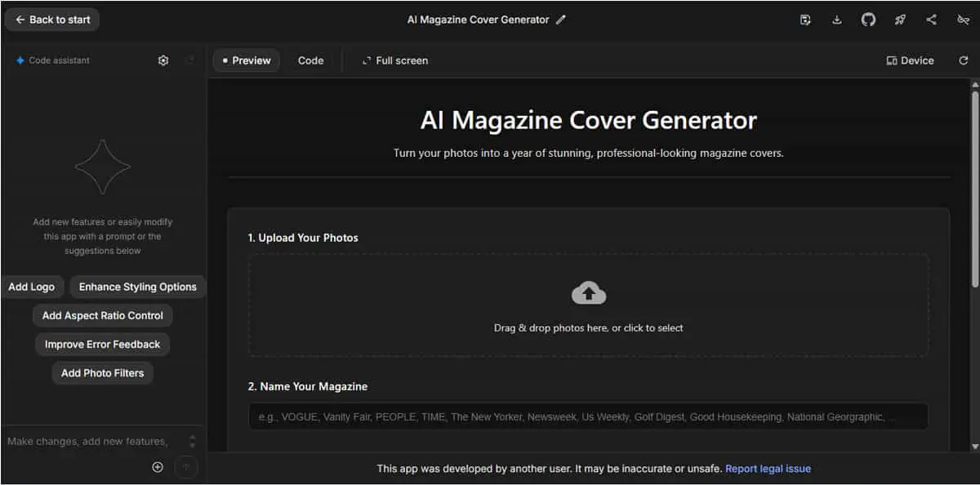Screen dimensions: 980x485
Task: Click the scrollbar down arrow
Action: coord(975,447)
